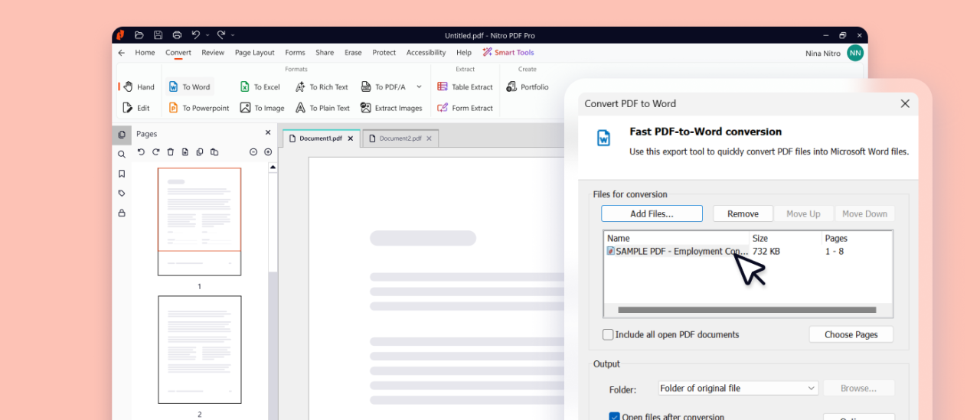Open the Home ribbon tab

(145, 53)
